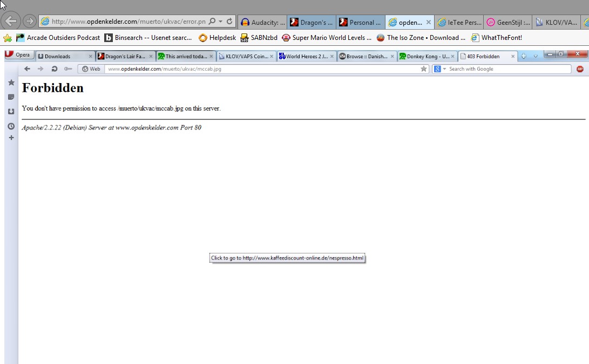Open Internet Explorer address bar dropdown arrow
This screenshot has width=589, height=364.
(221, 22)
